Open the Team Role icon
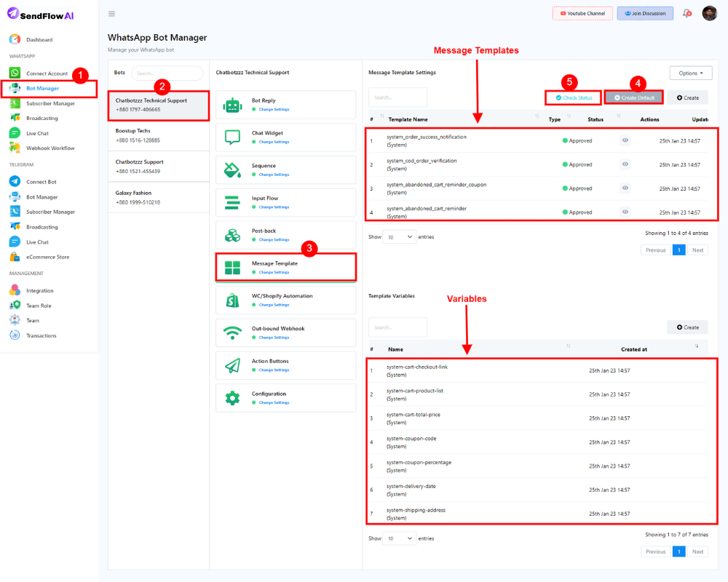 coord(15,306)
